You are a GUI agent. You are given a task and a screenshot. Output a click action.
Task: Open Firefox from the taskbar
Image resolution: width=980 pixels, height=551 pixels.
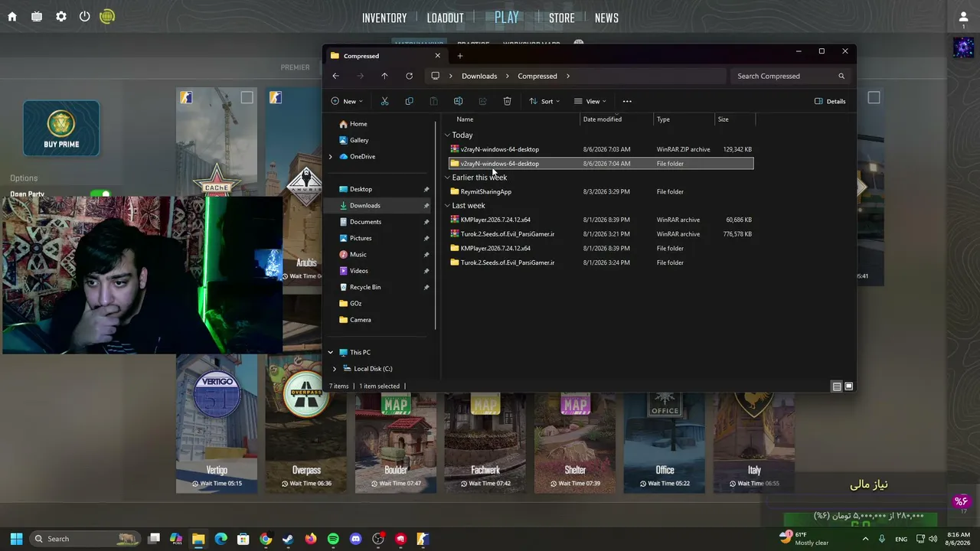pos(310,539)
